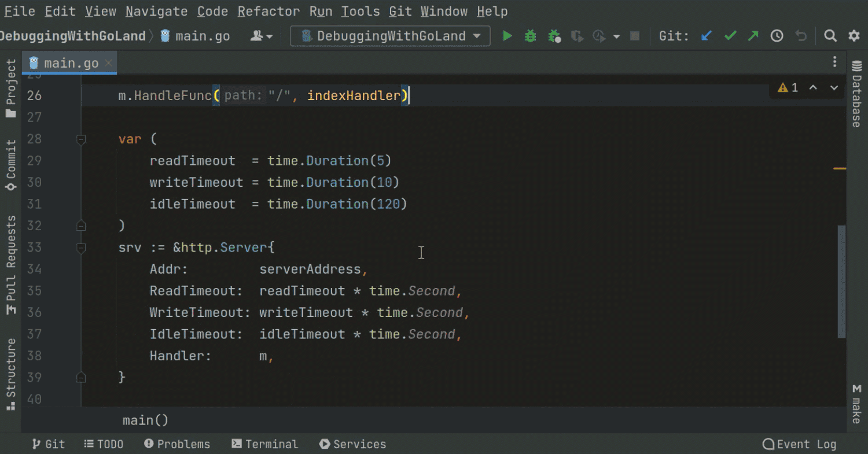Collapse the var block at line 28
This screenshot has width=868, height=454.
[81, 139]
